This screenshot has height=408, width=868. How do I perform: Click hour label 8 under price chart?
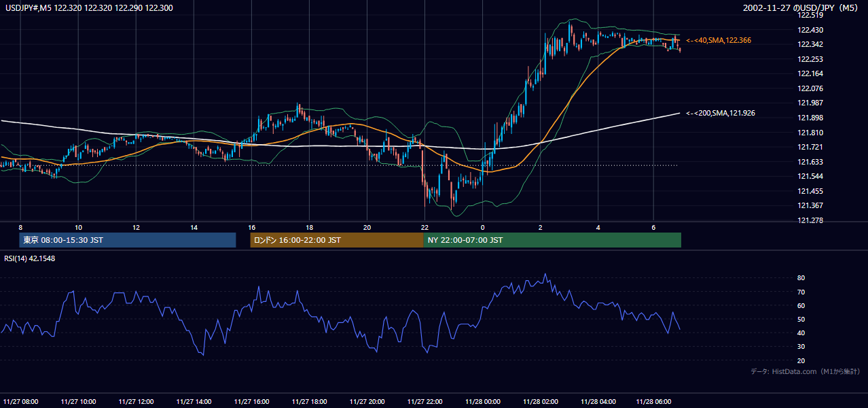click(x=20, y=227)
